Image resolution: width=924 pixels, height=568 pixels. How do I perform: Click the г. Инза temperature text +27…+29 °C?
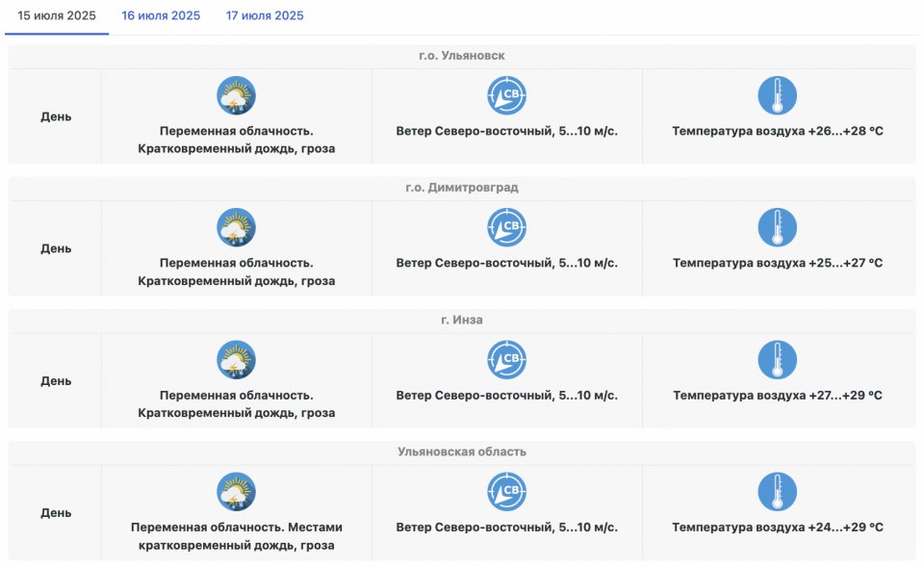778,396
